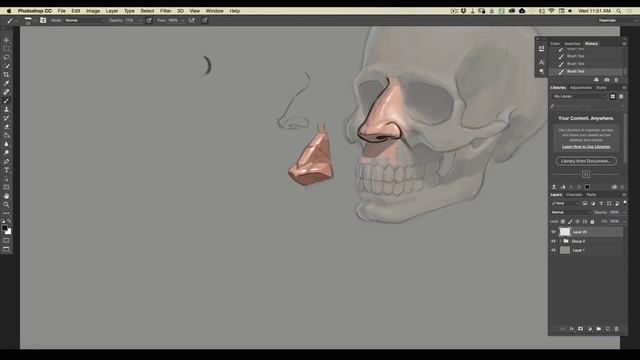Toggle lock all layer
640x360 pixels.
tap(592, 221)
